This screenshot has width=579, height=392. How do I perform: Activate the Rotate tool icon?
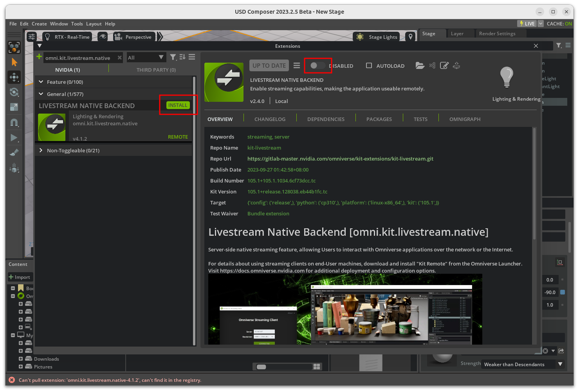(14, 92)
